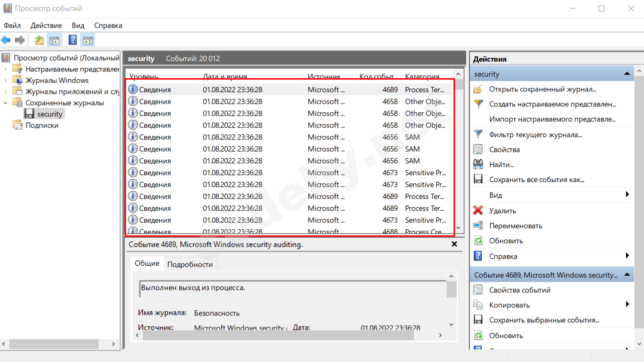
Task: Click the Копировать icon in actions pane
Action: (x=478, y=305)
